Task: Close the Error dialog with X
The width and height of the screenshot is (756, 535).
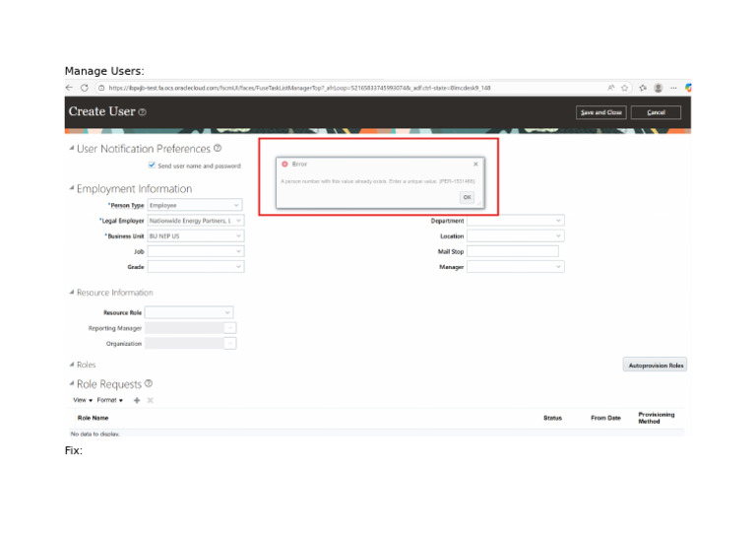Action: (x=475, y=164)
